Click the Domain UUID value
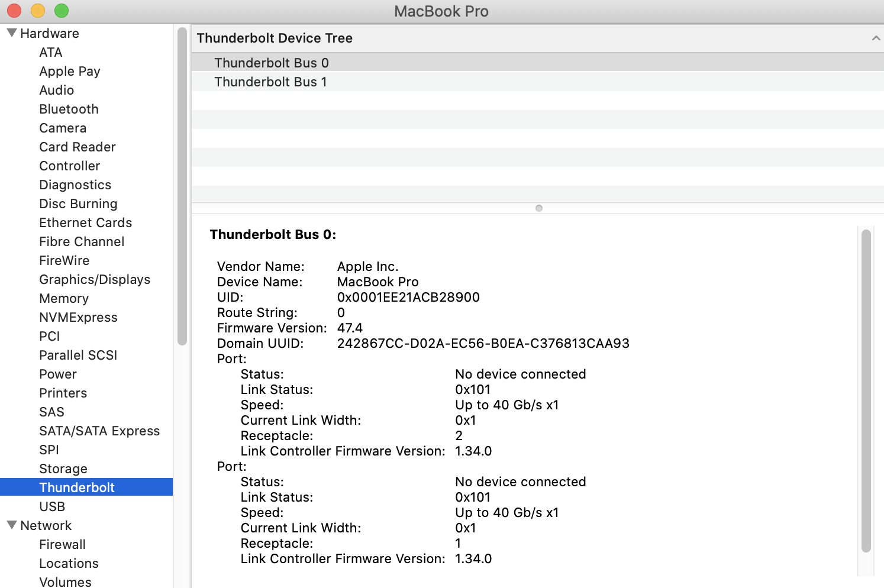The width and height of the screenshot is (884, 588). click(x=483, y=343)
